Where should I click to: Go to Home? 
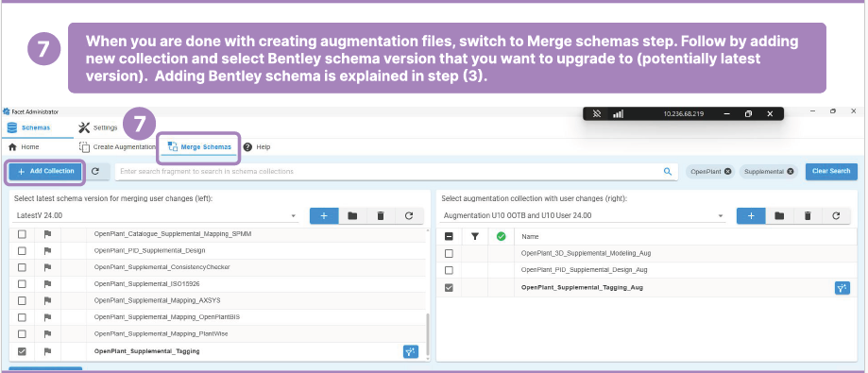coord(24,147)
